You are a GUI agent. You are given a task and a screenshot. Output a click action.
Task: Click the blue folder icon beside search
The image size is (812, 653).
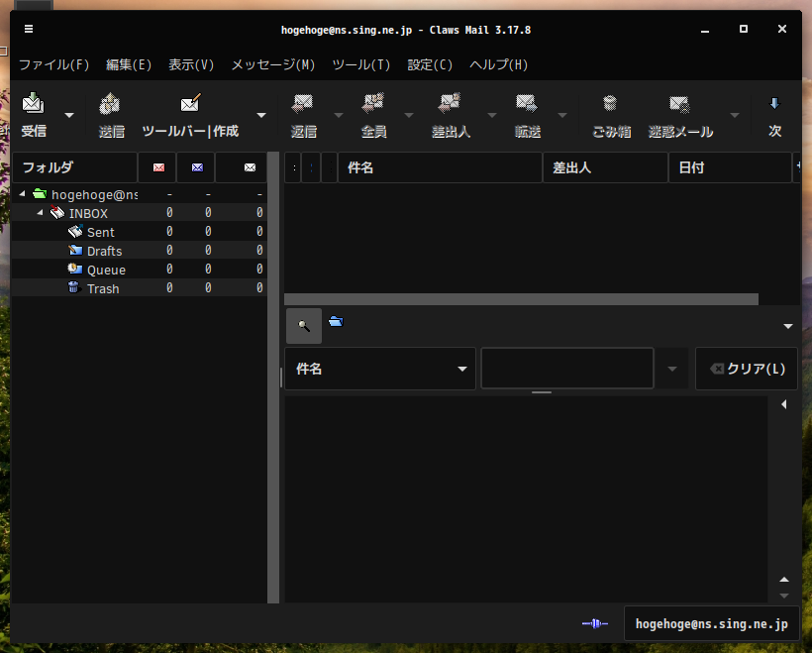tap(336, 321)
